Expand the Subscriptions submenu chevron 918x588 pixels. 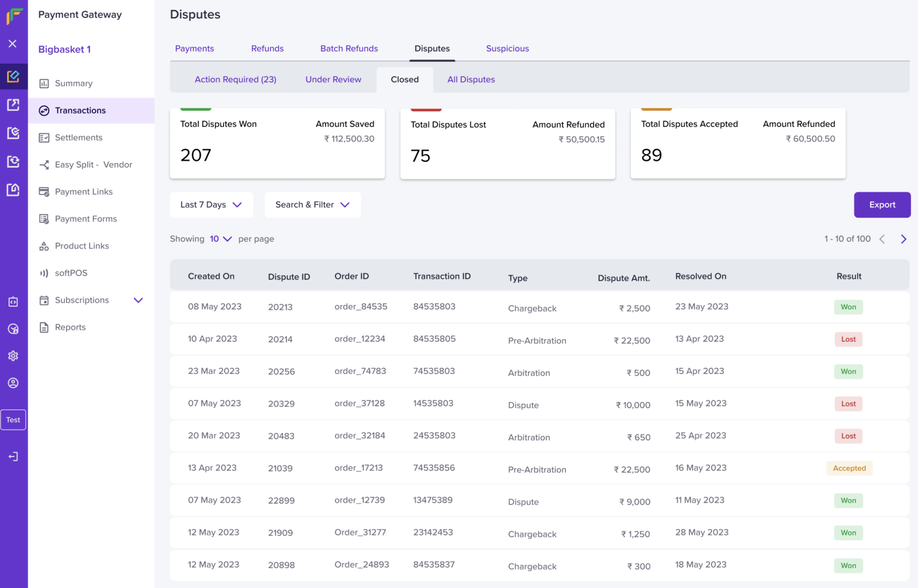(138, 300)
